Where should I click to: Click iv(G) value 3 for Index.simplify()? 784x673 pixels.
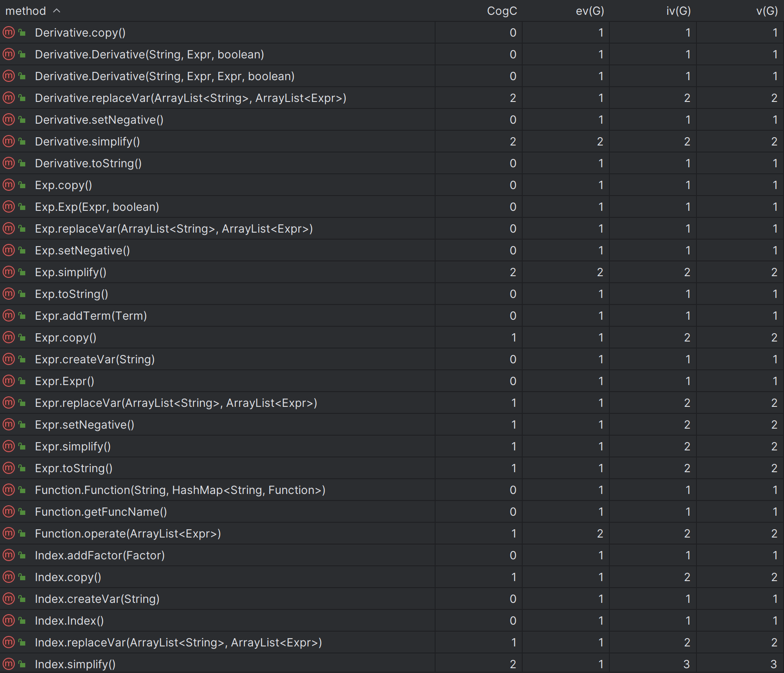(x=686, y=664)
